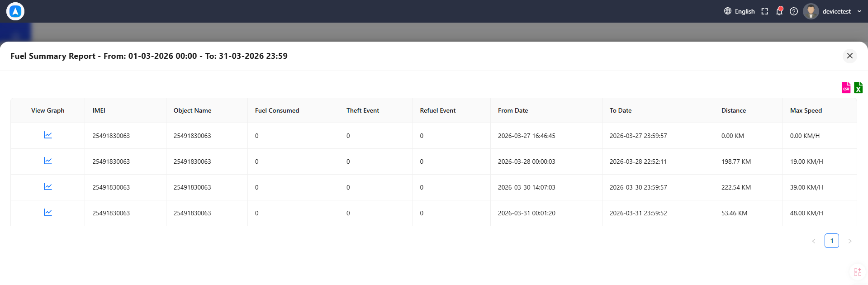The width and height of the screenshot is (868, 285).
Task: View graph for the 2026-03-28 entry
Action: tap(48, 161)
